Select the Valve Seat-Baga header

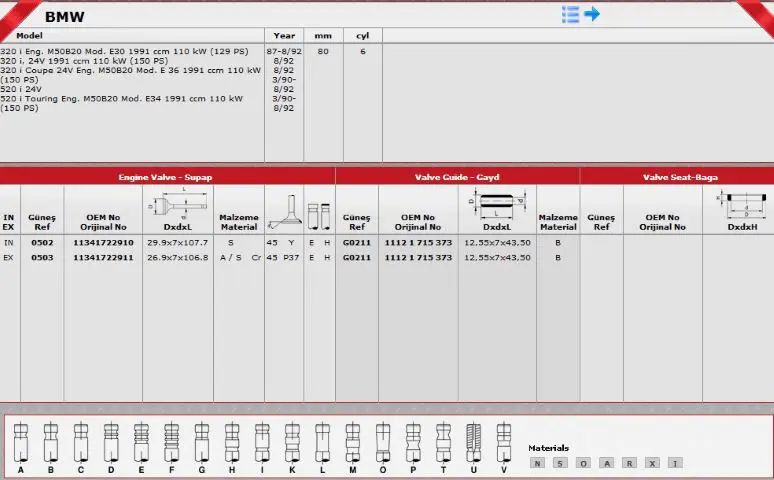[680, 177]
